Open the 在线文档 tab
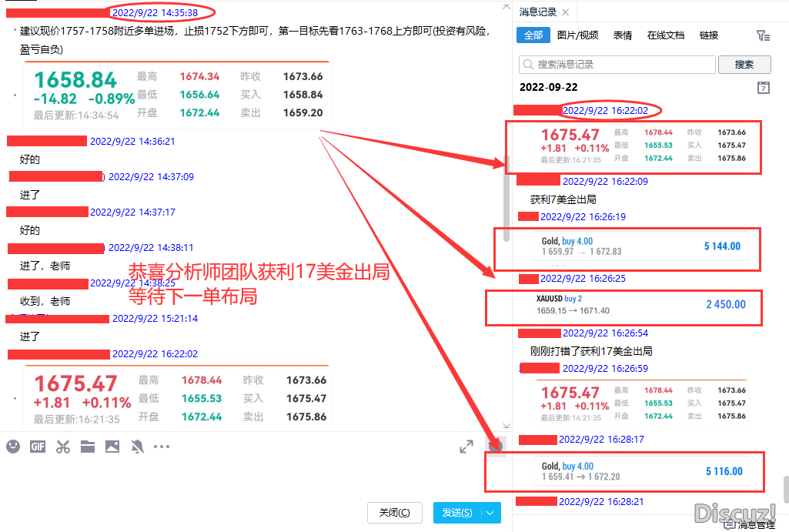This screenshot has width=789, height=532. [x=666, y=35]
